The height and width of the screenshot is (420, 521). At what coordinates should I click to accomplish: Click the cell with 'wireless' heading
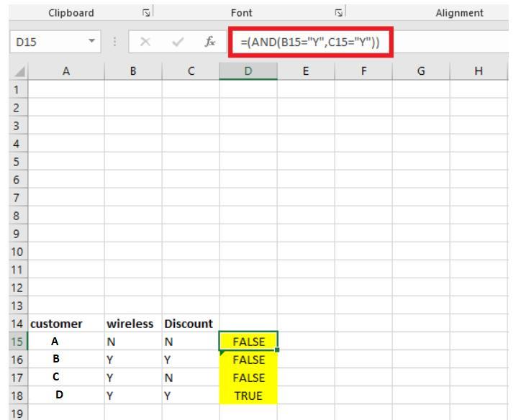pyautogui.click(x=133, y=323)
